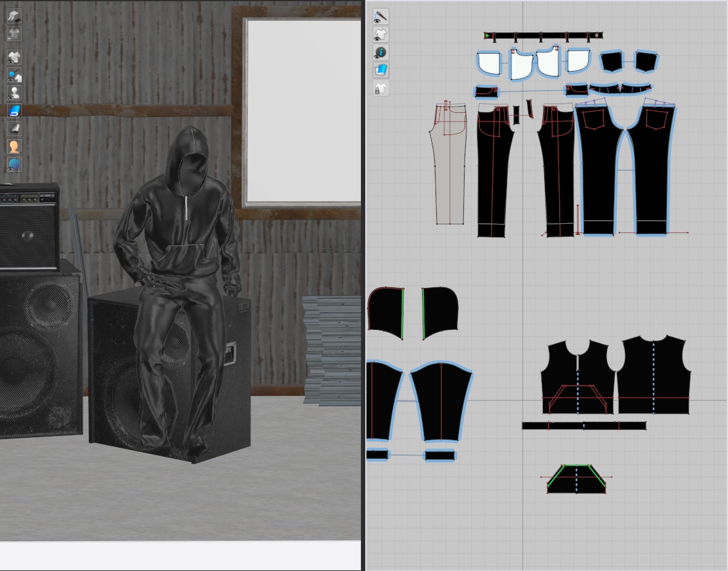The height and width of the screenshot is (571, 728).
Task: Select the fully visible sleeve pattern piece
Action: [442, 401]
